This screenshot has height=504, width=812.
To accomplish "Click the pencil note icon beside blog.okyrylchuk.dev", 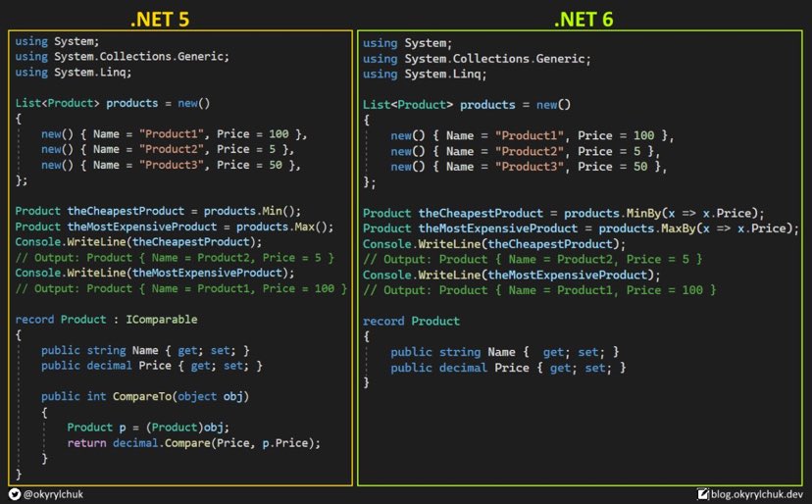I will point(703,493).
